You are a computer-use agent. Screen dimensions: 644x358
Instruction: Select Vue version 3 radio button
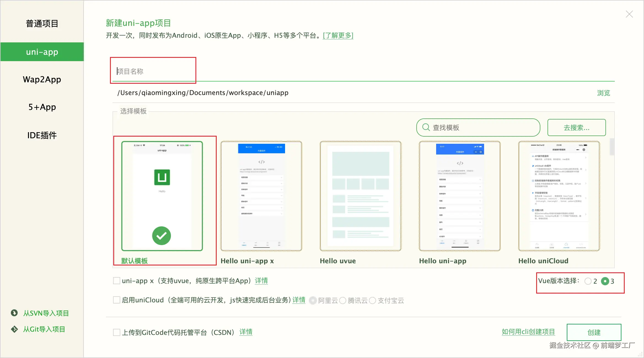[x=605, y=281]
